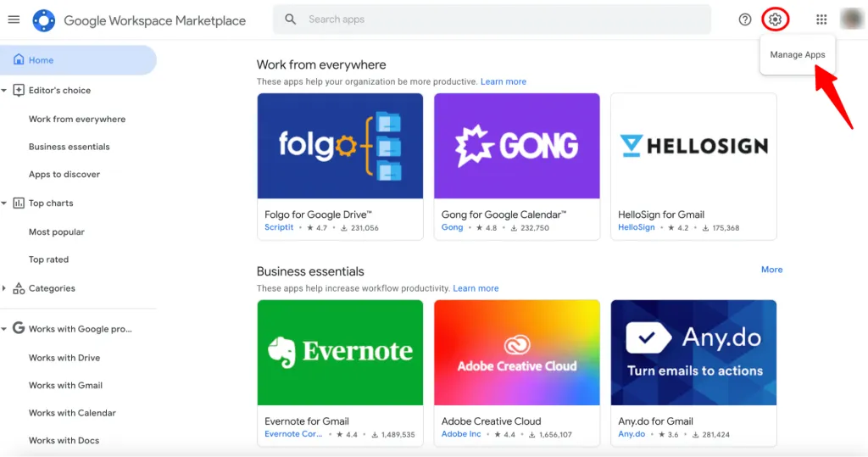Open Apps to discover in sidebar
This screenshot has height=457, width=868.
coord(64,175)
